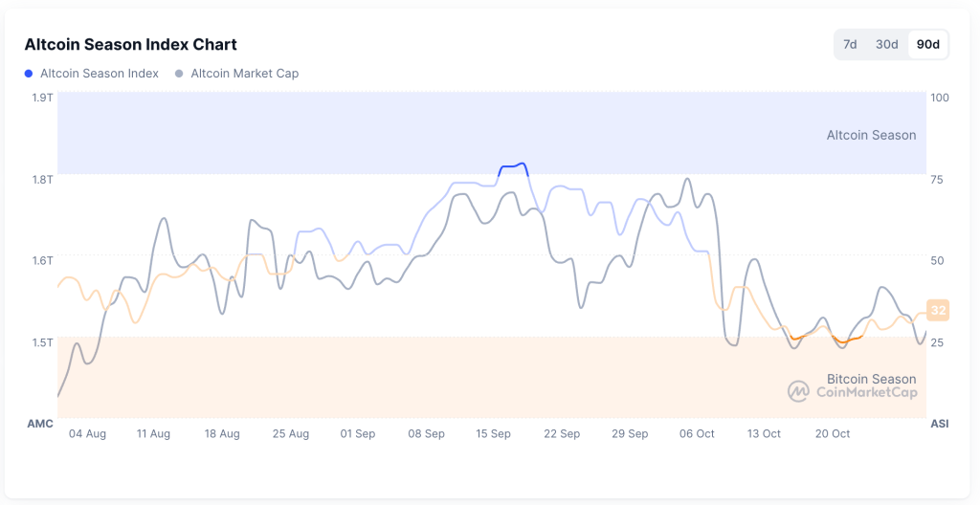The image size is (980, 505).
Task: Click the 20 Oct date marker
Action: pos(833,433)
